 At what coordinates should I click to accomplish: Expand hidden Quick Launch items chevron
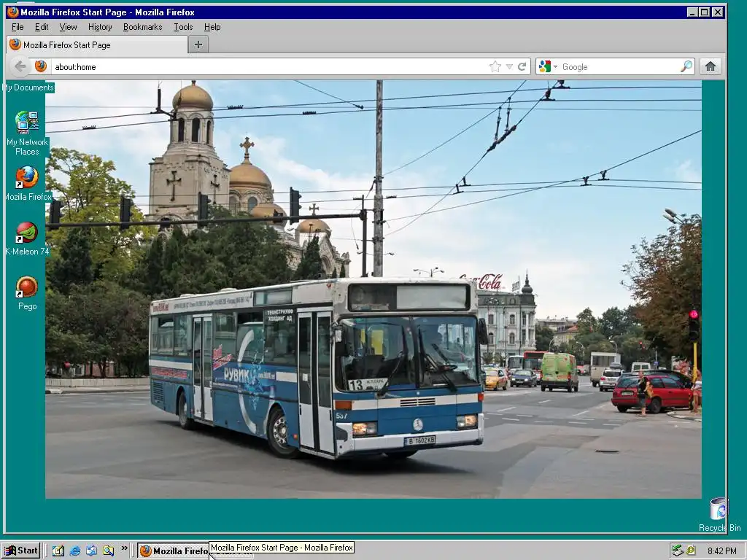(x=124, y=548)
